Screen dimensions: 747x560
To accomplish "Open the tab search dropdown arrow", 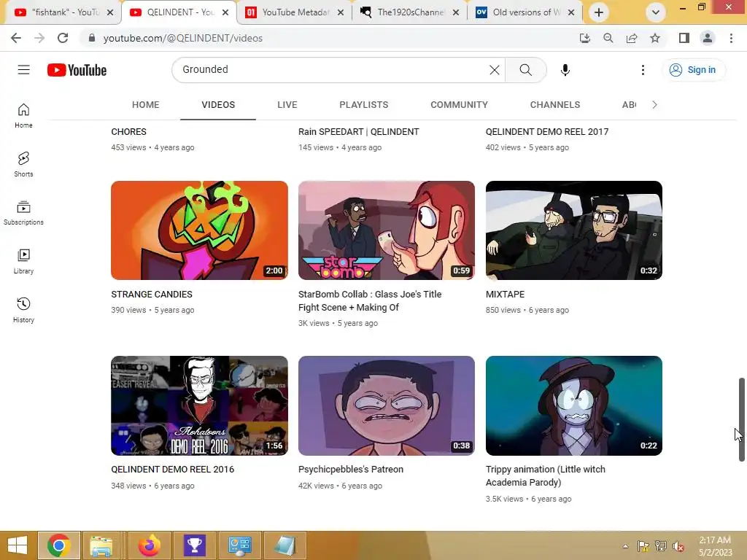I will (656, 12).
